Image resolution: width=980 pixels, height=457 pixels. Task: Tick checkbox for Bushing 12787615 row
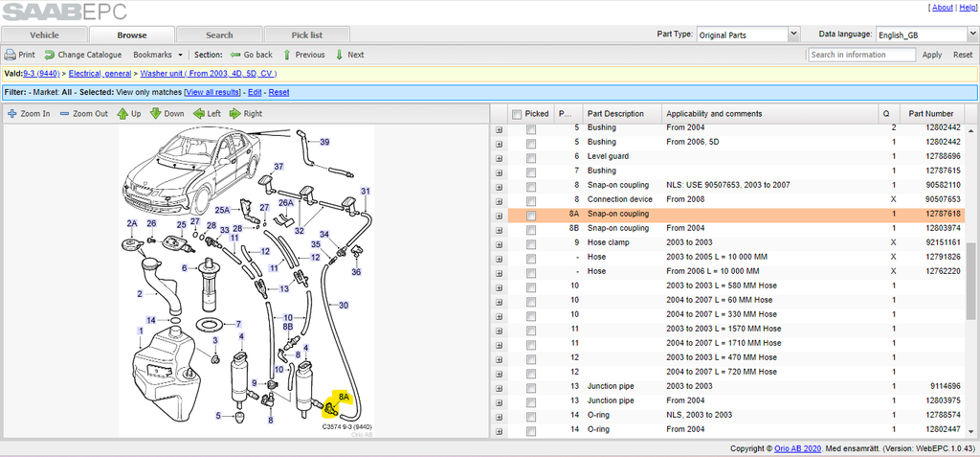pos(530,171)
